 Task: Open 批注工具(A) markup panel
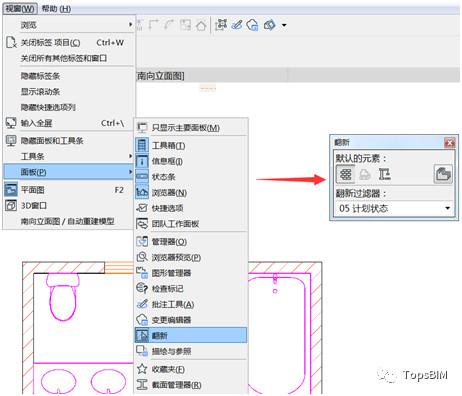pos(191,304)
